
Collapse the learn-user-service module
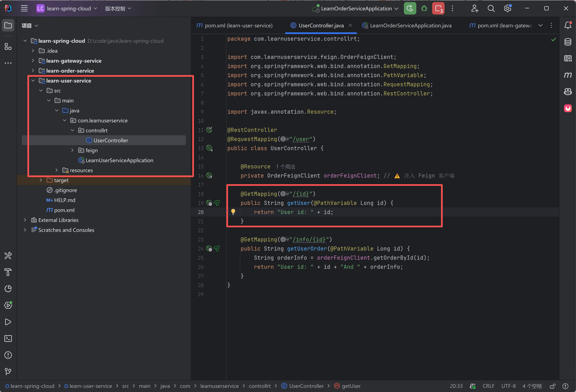33,80
